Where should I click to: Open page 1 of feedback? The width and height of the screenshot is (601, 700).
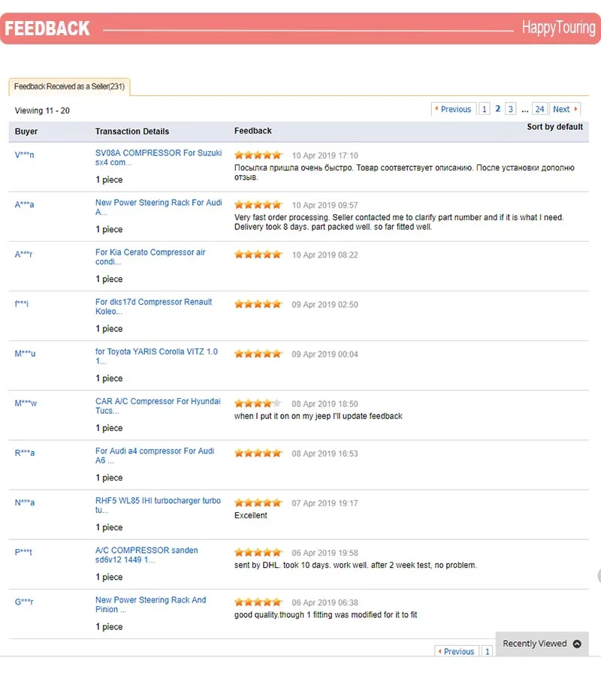[x=485, y=110]
